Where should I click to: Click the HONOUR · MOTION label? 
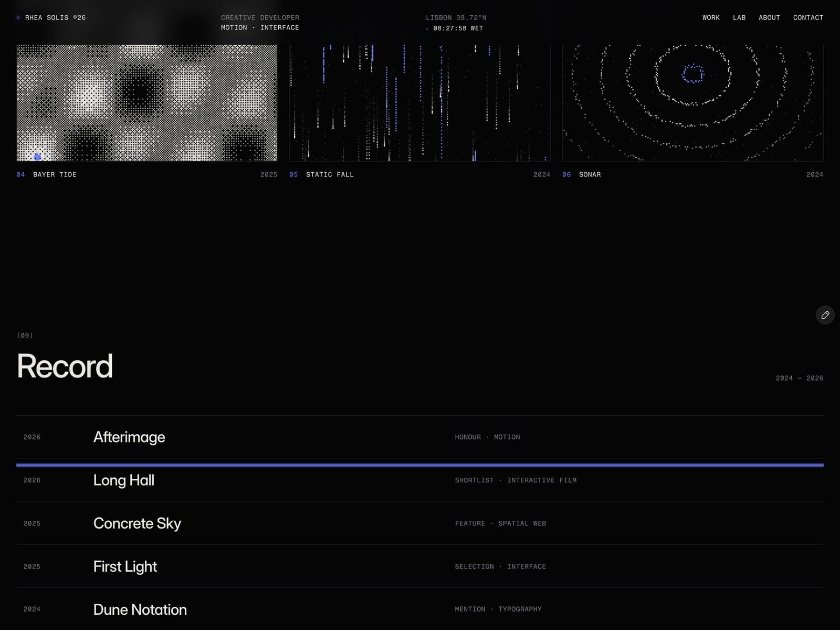(x=487, y=437)
